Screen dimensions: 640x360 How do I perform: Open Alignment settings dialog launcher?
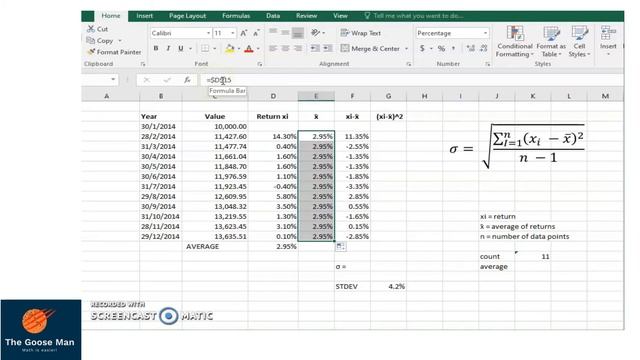point(409,64)
